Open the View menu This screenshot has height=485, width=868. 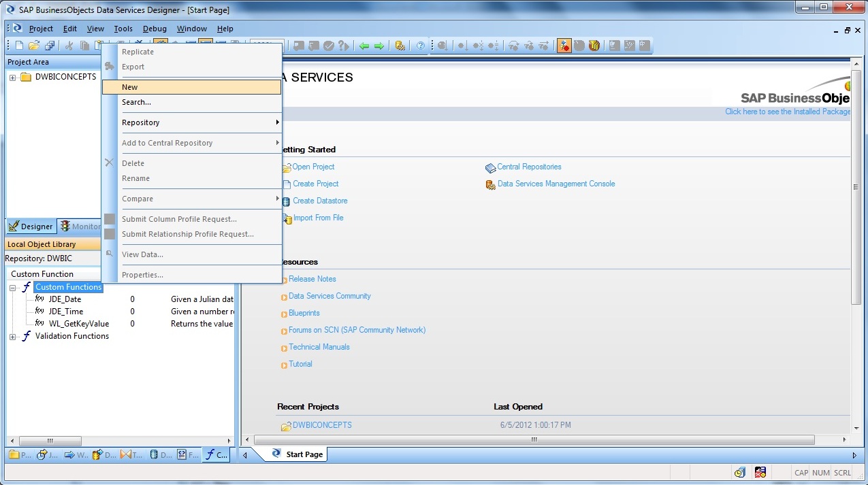(95, 29)
